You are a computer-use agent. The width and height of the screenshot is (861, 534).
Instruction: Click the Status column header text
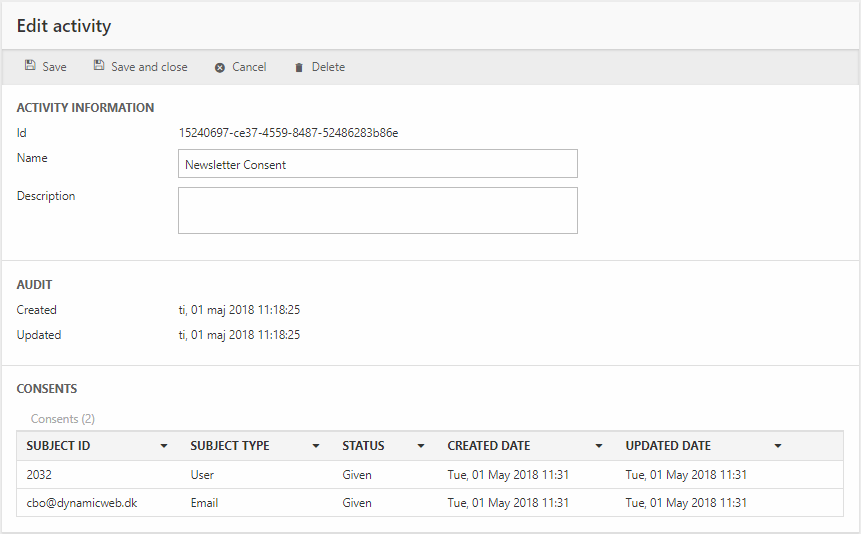363,446
